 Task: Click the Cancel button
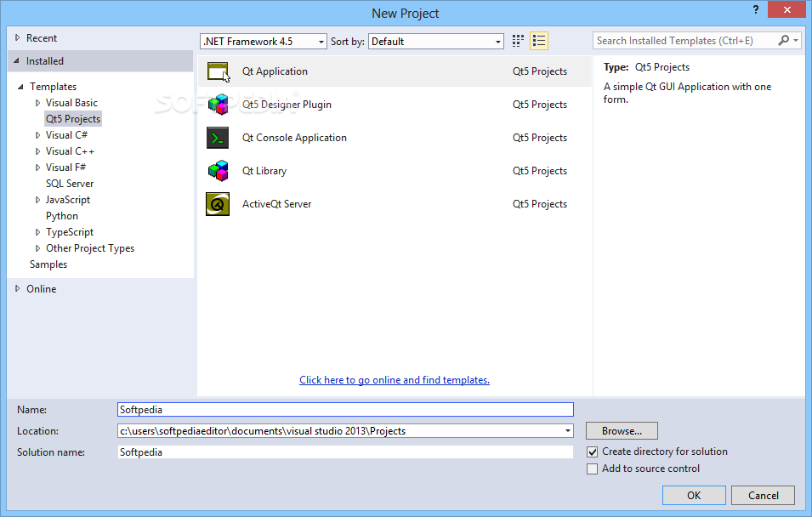point(763,495)
